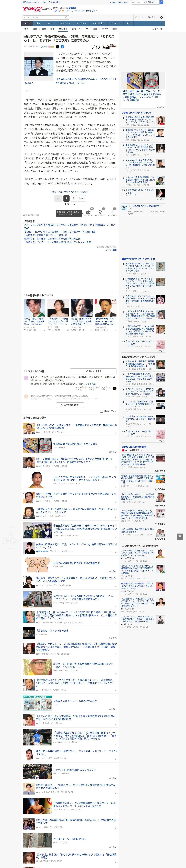This screenshot has height=868, width=186.
Task: Click the もっと見る(108件) comments button
Action: click(x=70, y=405)
